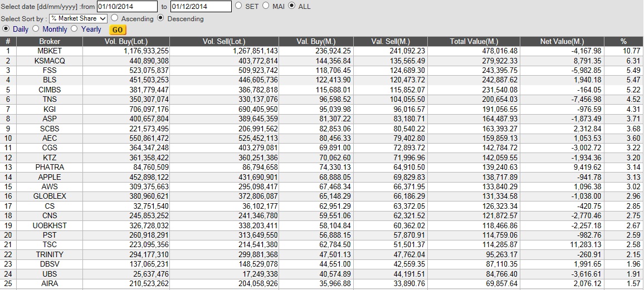Viewport: 644px width, 290px height.
Task: Click broker name CGS
Action: pos(50,148)
